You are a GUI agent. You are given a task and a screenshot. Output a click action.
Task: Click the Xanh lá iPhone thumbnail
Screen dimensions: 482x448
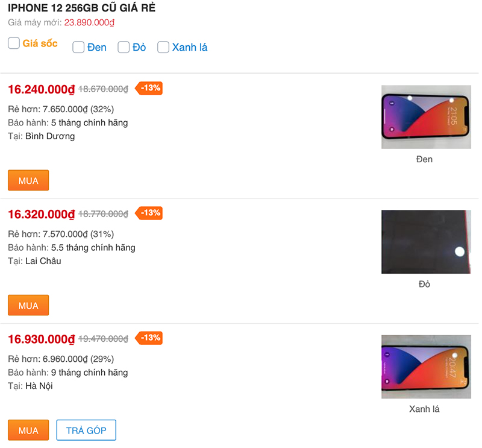[425, 367]
